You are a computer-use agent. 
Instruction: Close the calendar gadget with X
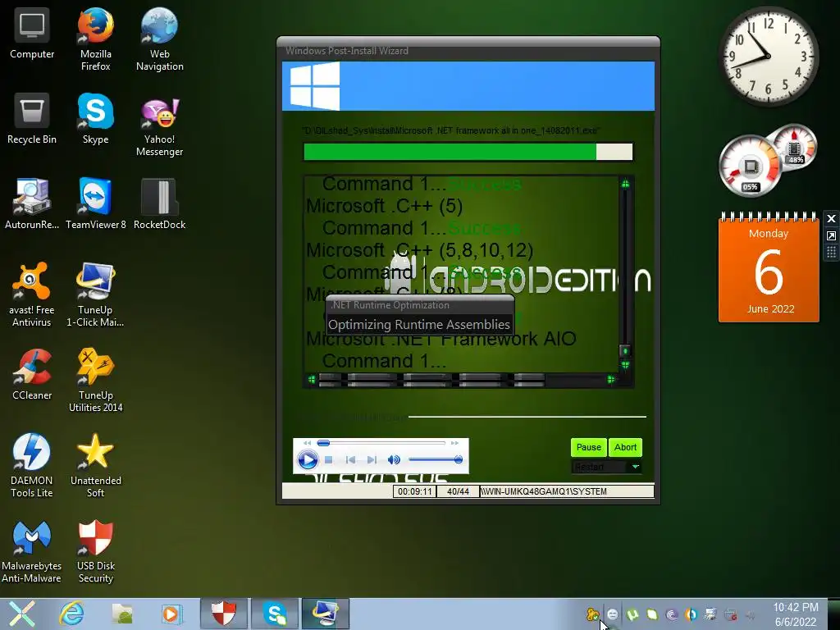[831, 218]
